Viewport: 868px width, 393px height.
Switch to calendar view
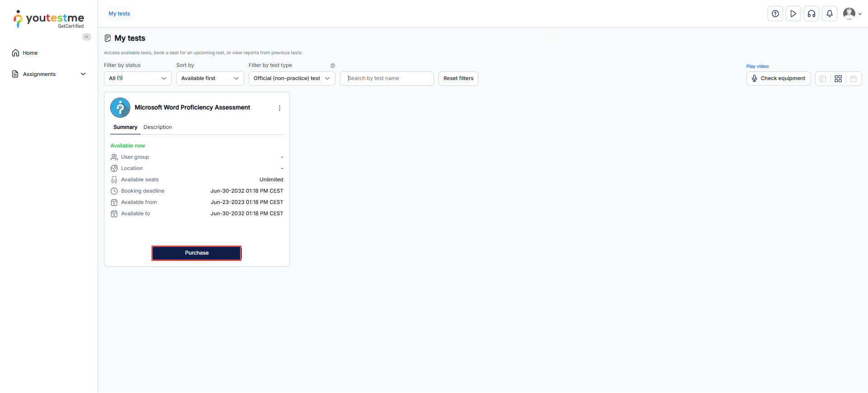click(854, 79)
